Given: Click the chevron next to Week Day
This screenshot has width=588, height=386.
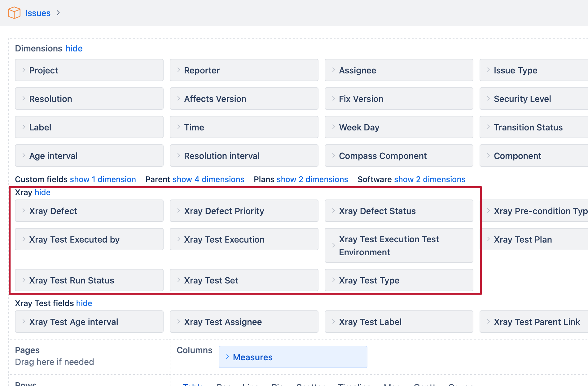Looking at the screenshot, I should click(333, 127).
